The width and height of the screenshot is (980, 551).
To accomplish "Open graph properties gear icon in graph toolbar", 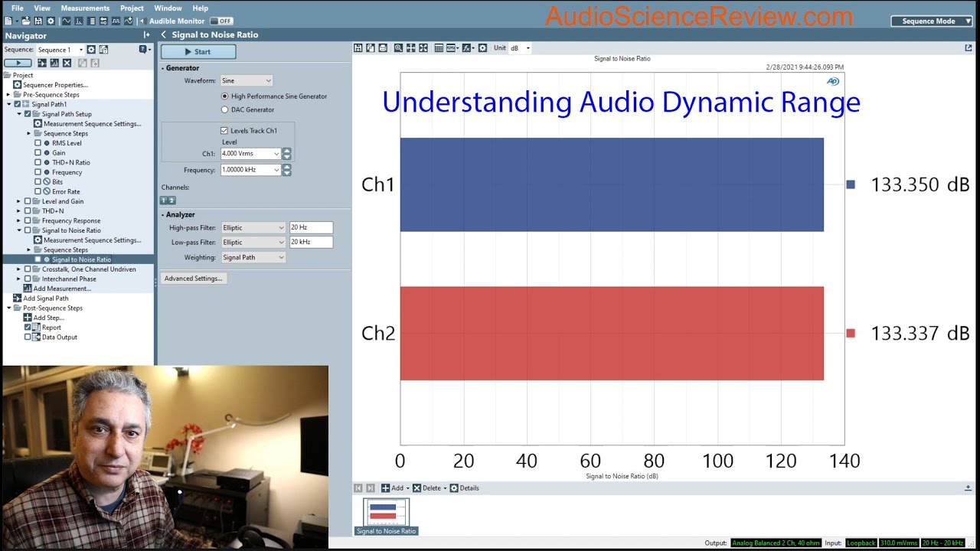I will click(x=482, y=48).
